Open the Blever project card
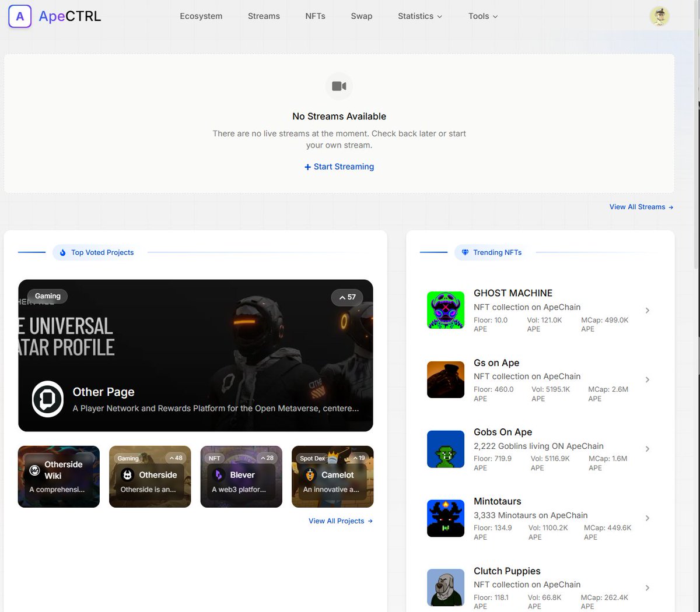Screen dimensions: 700x612 point(242,477)
